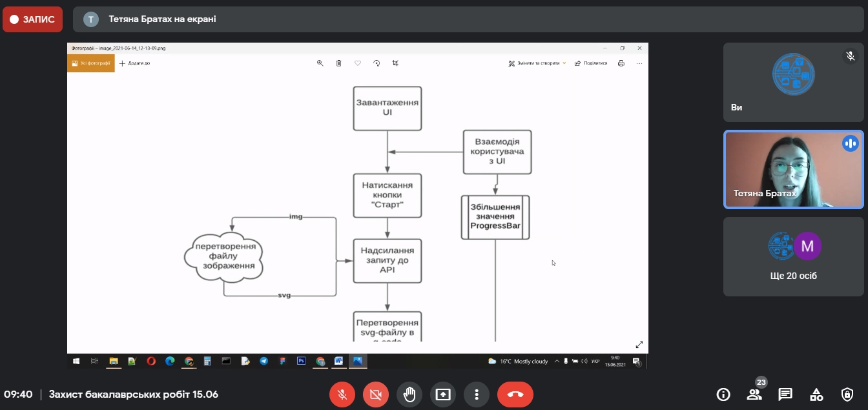Viewport: 868px width, 410px height.
Task: Start presenting your screen
Action: 443,395
